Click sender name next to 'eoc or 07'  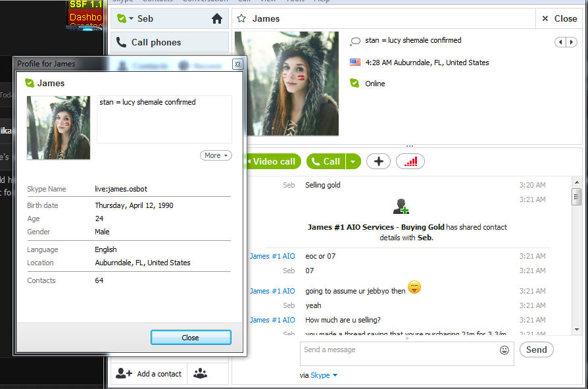272,256
